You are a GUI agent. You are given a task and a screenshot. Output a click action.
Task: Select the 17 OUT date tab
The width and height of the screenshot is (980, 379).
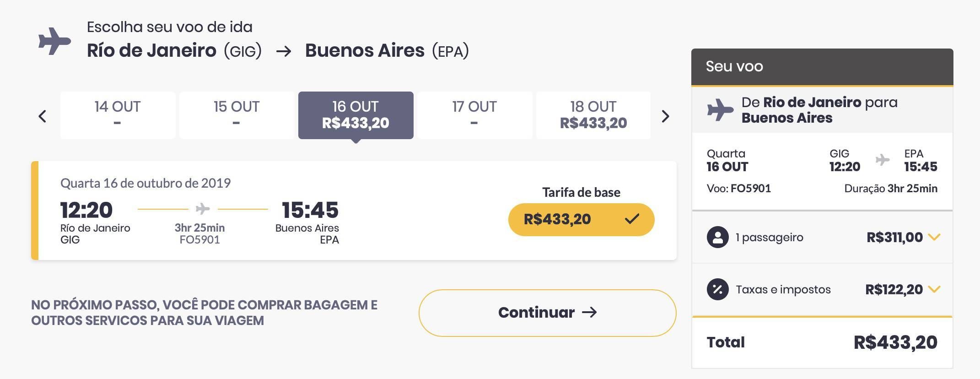(474, 115)
